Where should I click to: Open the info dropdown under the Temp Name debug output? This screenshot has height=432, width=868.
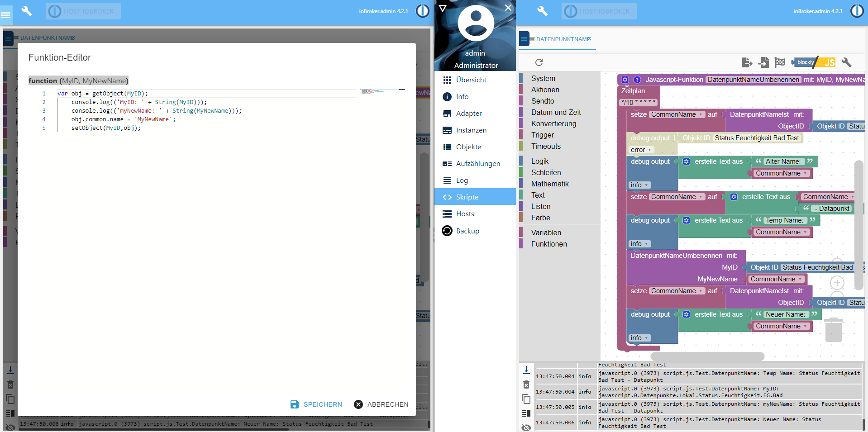639,244
